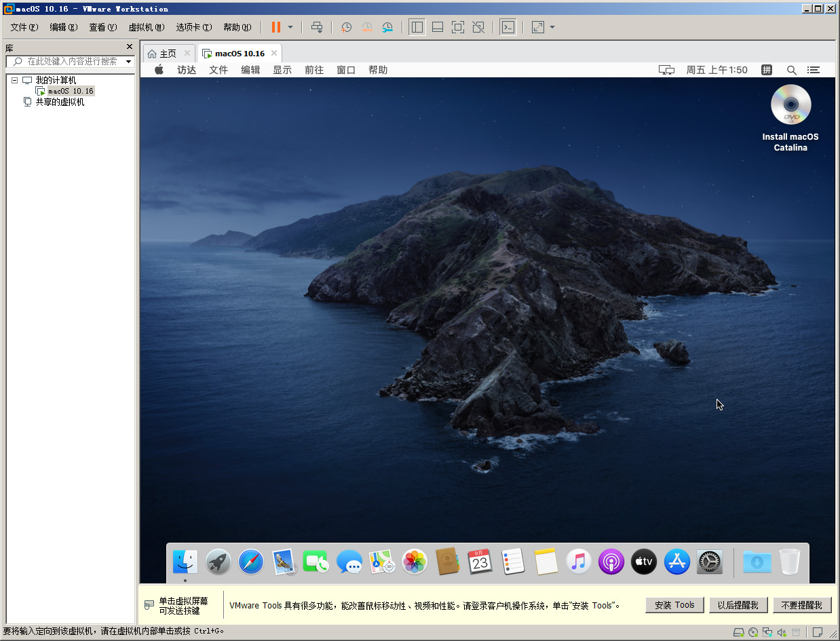The image size is (840, 641).
Task: Click the 安装 Tools button
Action: [x=674, y=605]
